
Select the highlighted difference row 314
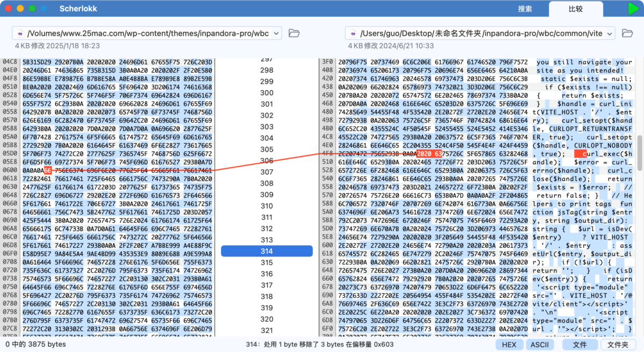click(x=267, y=251)
